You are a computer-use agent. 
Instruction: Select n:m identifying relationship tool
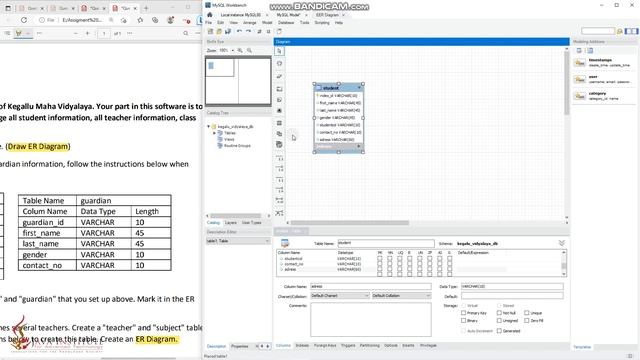(280, 200)
